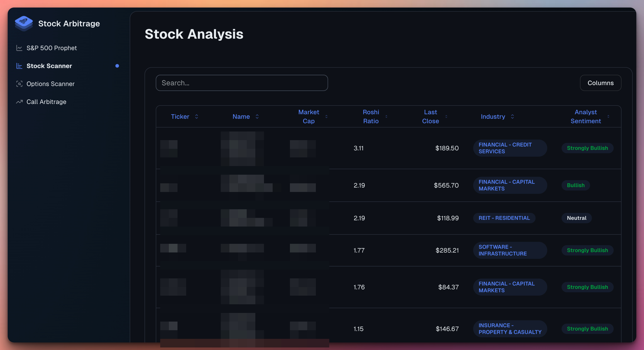Screen dimensions: 644x350
Task: Sort by Market Cap sort arrows
Action: click(326, 116)
